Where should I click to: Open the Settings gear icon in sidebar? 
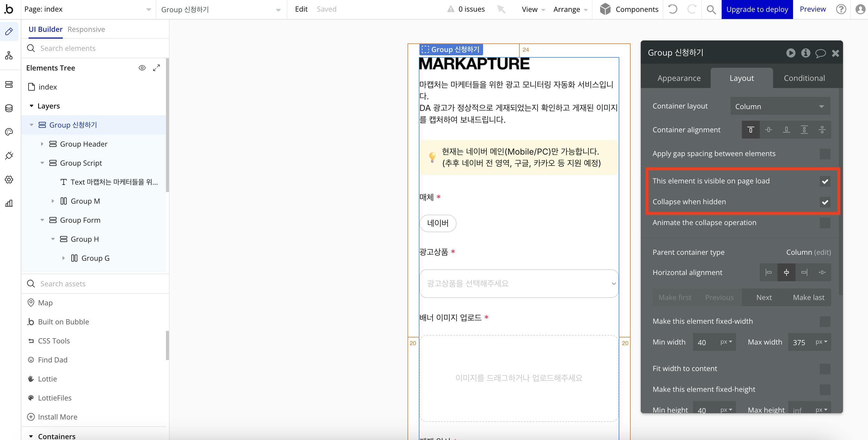pyautogui.click(x=9, y=180)
